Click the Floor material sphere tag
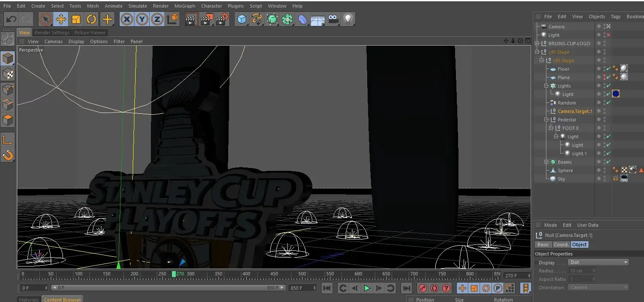The image size is (644, 302). click(x=624, y=69)
